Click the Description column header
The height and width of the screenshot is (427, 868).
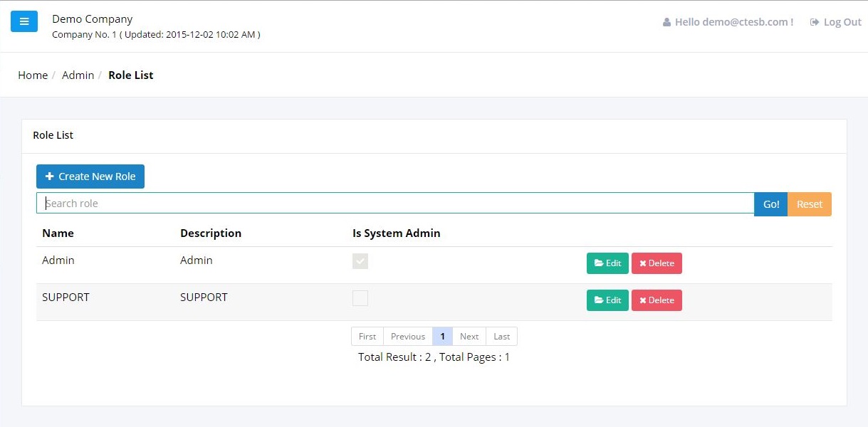(211, 233)
